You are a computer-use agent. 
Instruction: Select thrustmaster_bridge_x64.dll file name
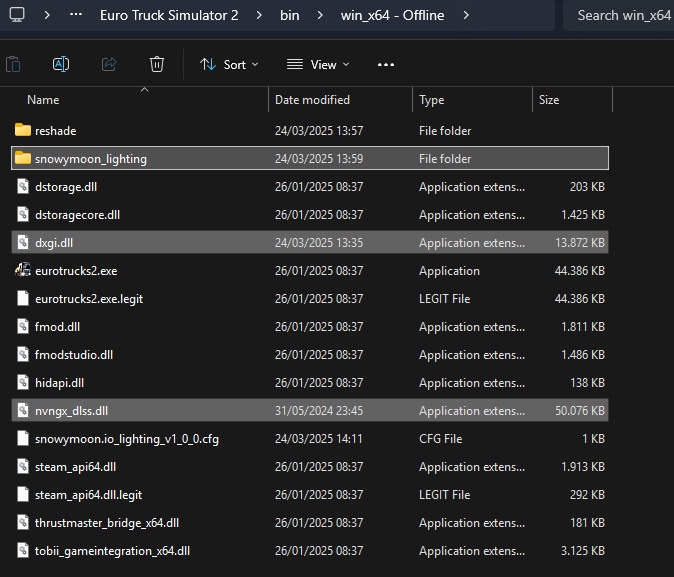[x=107, y=522]
